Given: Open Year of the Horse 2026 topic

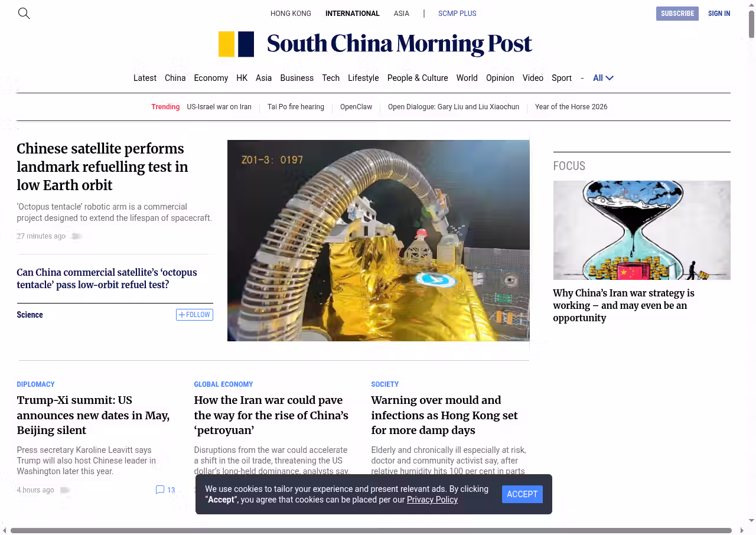Looking at the screenshot, I should 571,107.
